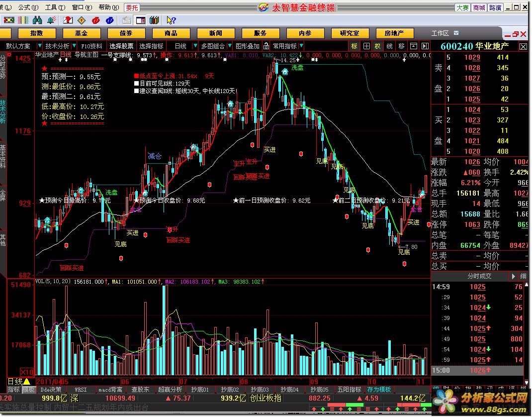532x417 pixels.
Task: Click the 创业板指 index label in status bar
Action: coord(266,398)
